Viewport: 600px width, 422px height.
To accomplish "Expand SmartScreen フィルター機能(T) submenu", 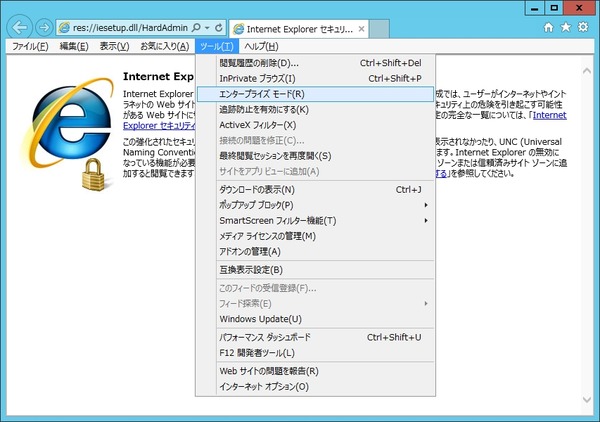I will 315,221.
